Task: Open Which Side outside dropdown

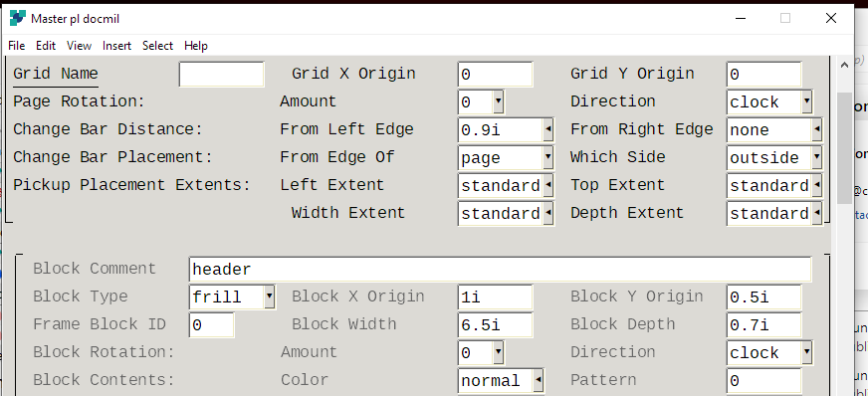Action: pyautogui.click(x=817, y=158)
